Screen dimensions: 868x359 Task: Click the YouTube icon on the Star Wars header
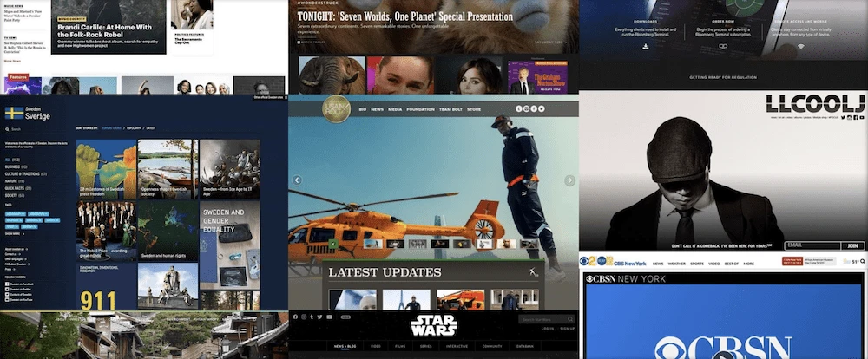[x=329, y=317]
